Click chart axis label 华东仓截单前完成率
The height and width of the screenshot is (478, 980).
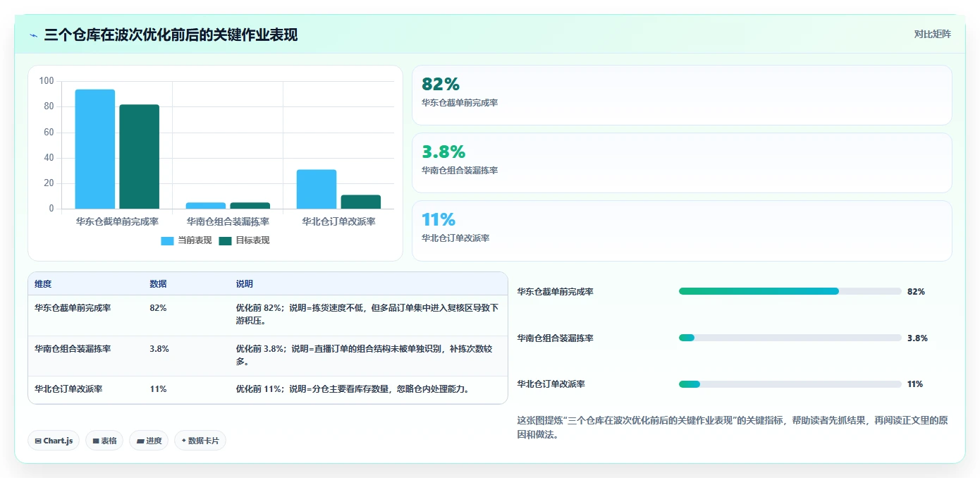point(117,221)
